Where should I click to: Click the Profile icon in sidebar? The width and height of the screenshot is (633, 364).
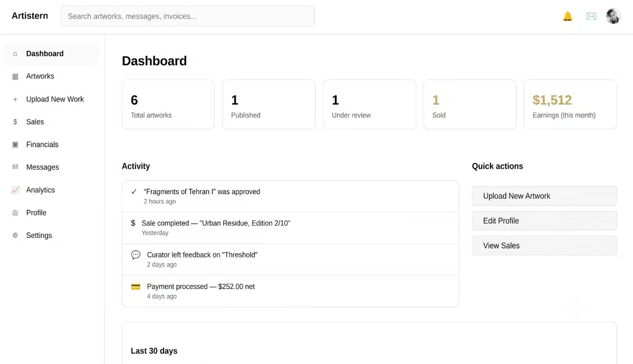point(15,213)
